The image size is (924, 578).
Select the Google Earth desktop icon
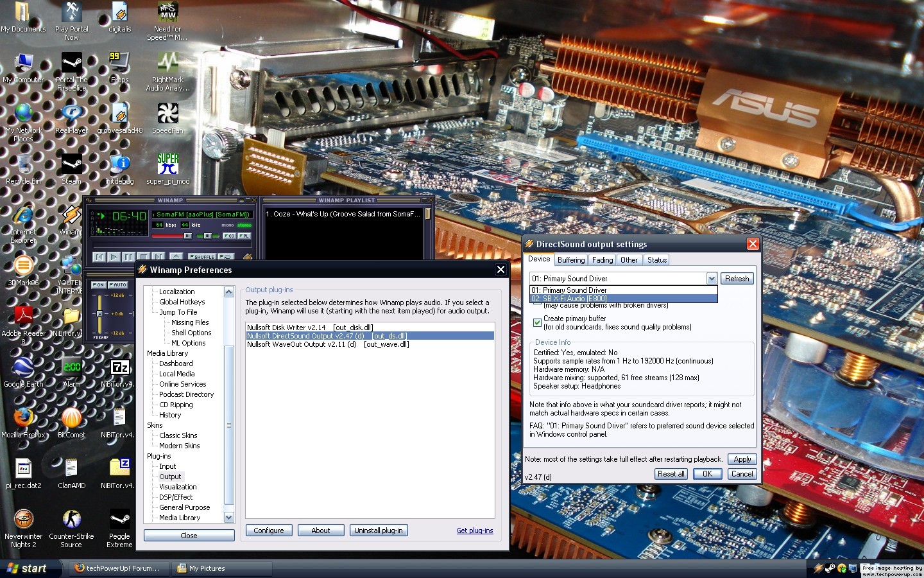23,372
